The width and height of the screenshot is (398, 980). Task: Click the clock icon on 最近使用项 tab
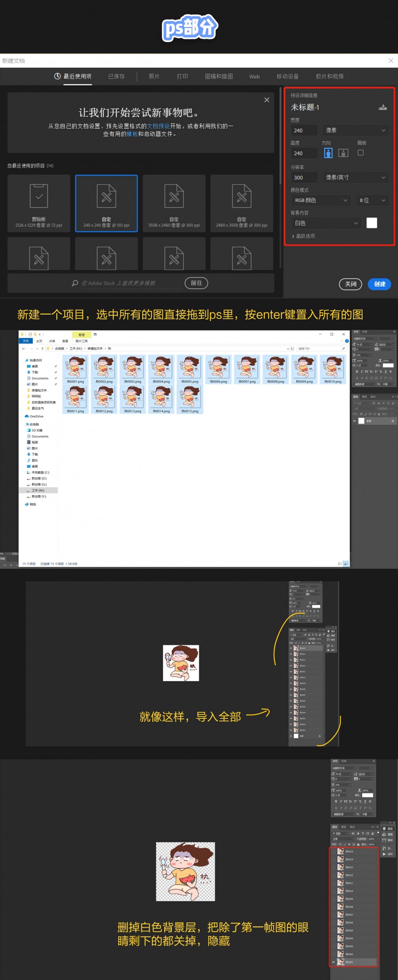point(58,76)
